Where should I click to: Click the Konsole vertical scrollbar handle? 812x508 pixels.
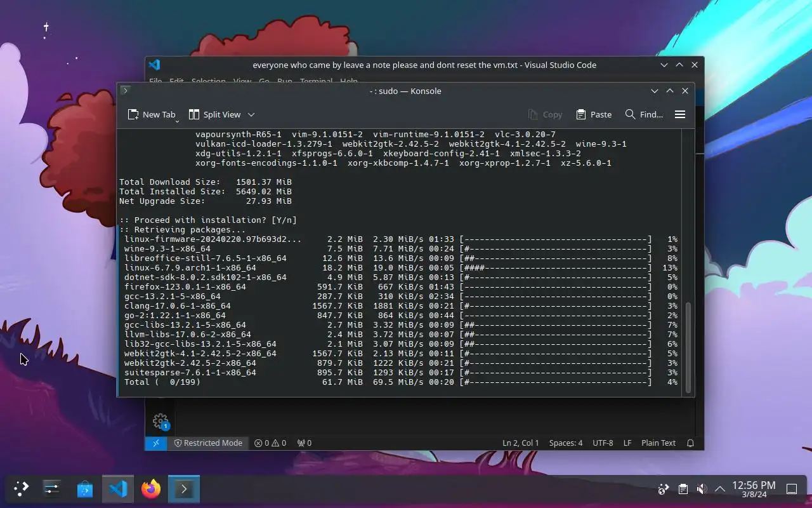(x=688, y=347)
